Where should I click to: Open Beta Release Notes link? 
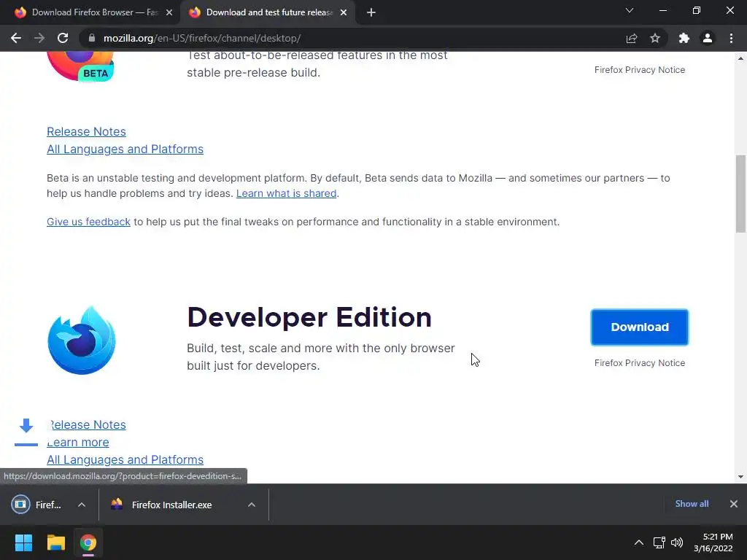tap(86, 131)
